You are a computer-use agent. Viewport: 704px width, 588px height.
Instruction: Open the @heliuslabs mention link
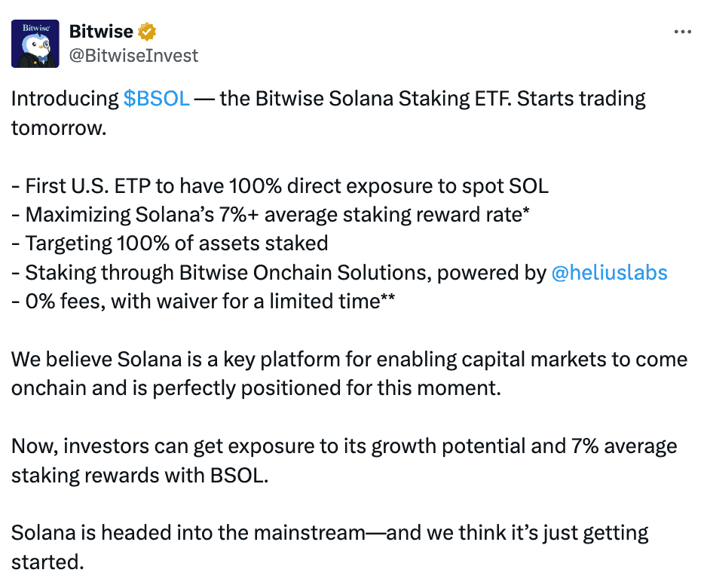pos(609,272)
